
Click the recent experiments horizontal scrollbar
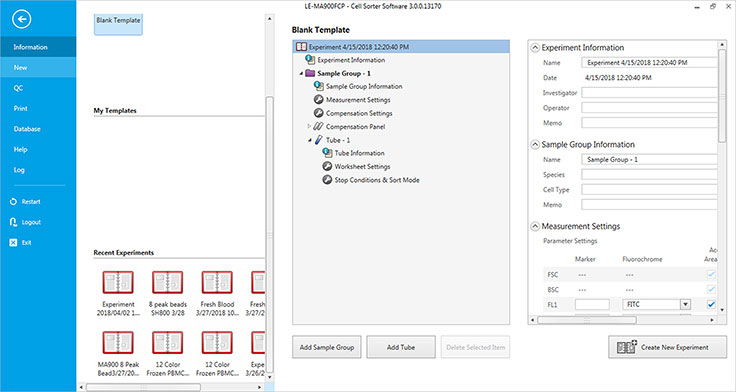(x=143, y=387)
